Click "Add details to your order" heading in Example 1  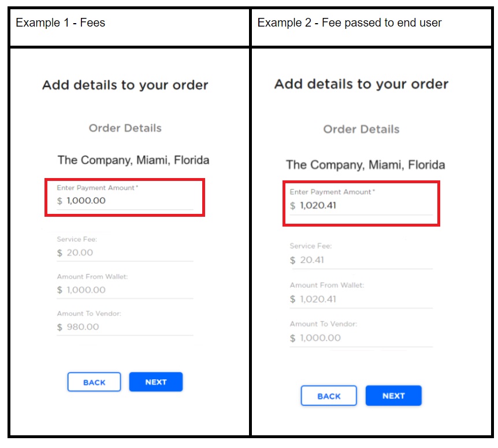[x=125, y=85]
